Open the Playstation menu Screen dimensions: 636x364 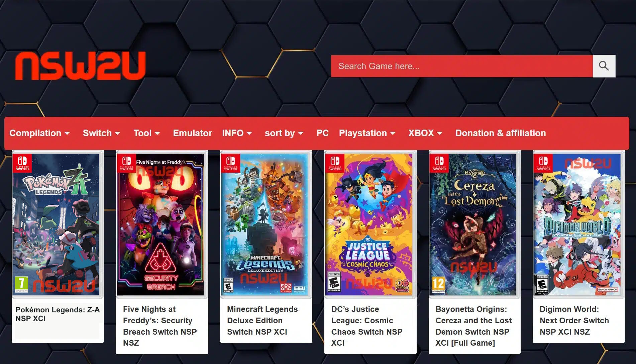(367, 133)
